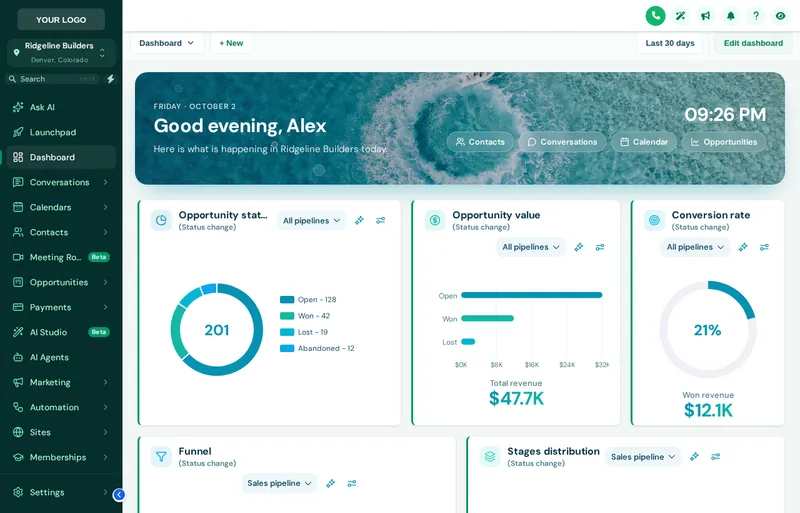Click AI sparkle icon on Opportunity value card
Image resolution: width=800 pixels, height=513 pixels.
click(x=579, y=247)
